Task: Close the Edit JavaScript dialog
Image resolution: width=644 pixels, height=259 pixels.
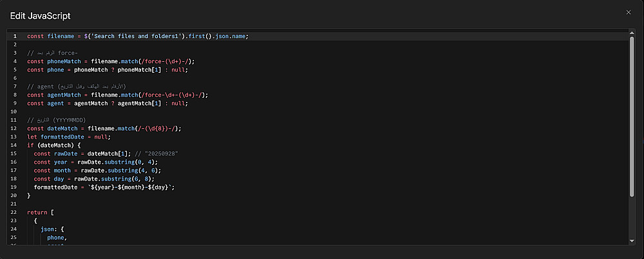Action: [629, 12]
